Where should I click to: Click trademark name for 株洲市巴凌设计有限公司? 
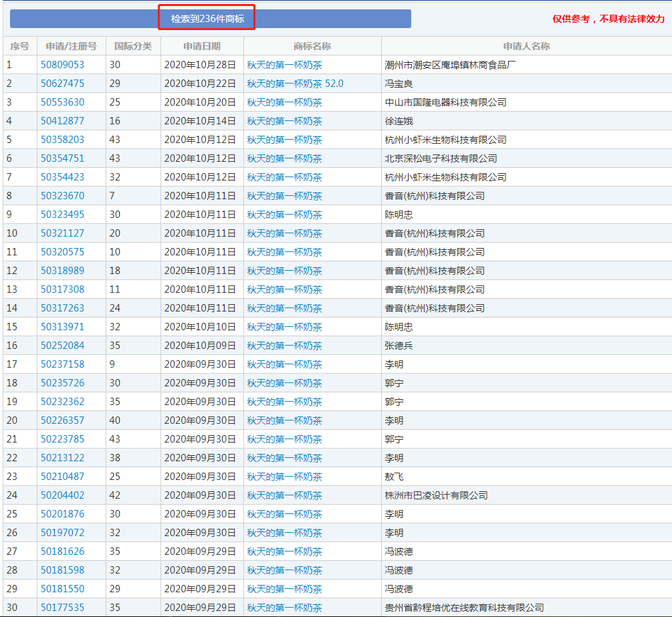coord(284,495)
